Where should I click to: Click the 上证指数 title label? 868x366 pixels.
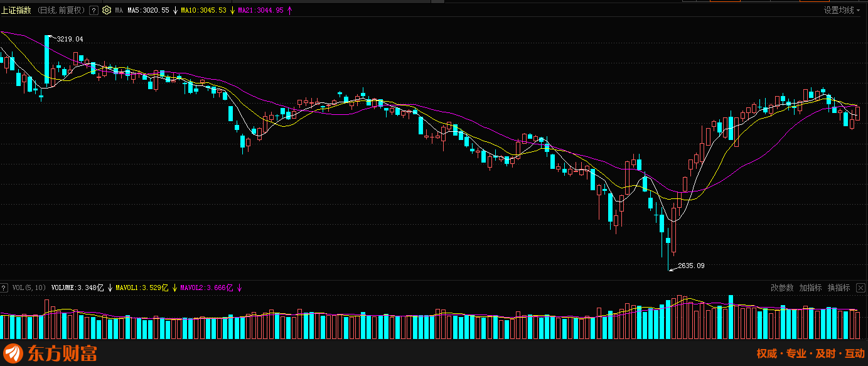coord(16,11)
